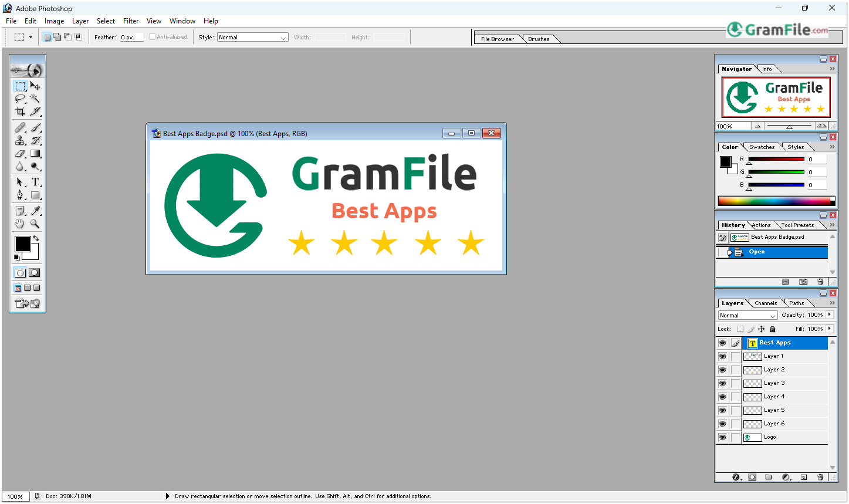Click Navigator zoom in button
This screenshot has height=504, width=849.
tap(821, 126)
